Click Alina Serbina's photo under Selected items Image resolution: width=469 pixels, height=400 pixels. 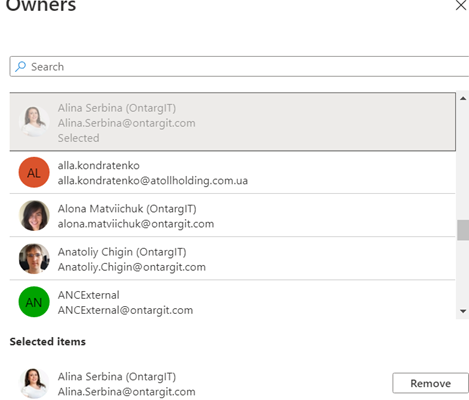click(x=34, y=383)
